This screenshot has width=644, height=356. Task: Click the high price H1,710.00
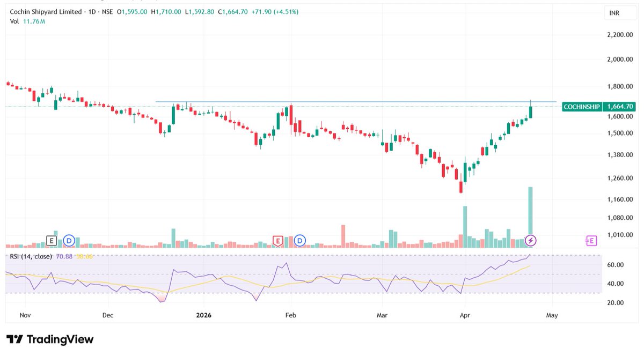click(x=165, y=12)
